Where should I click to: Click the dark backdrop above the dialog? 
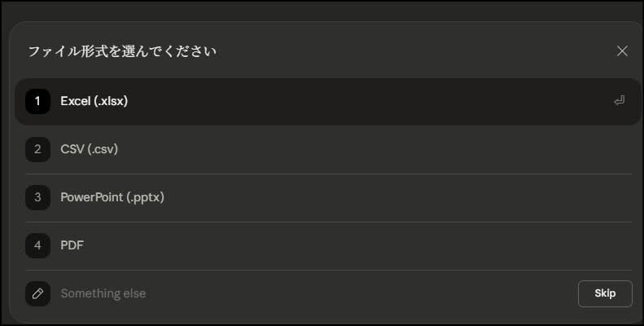[x=326, y=10]
